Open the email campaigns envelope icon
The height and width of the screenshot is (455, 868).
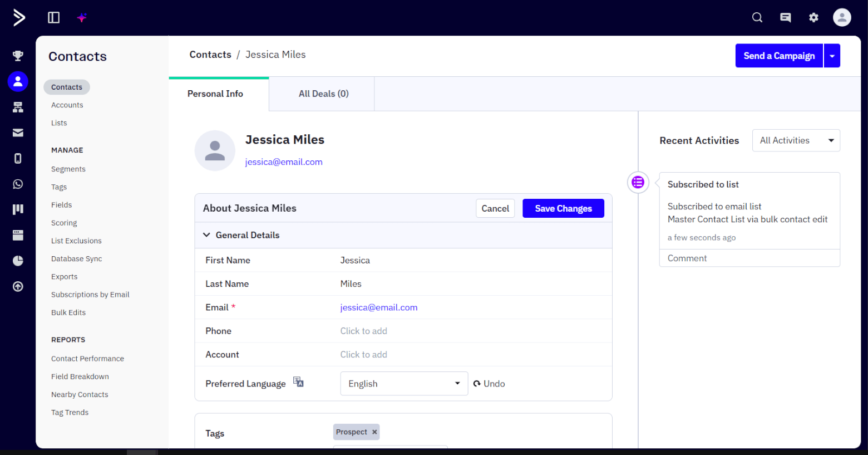(x=18, y=133)
